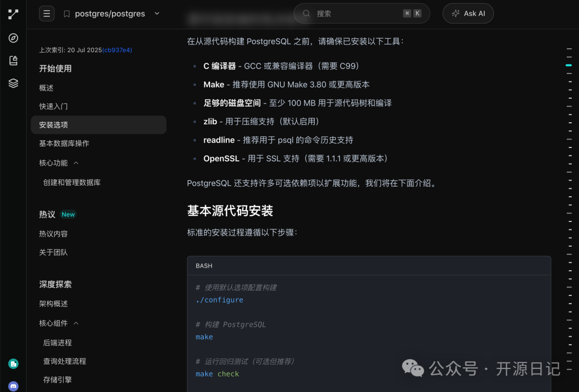The width and height of the screenshot is (579, 392).
Task: Collapse the 核心组件 section
Action: click(76, 323)
